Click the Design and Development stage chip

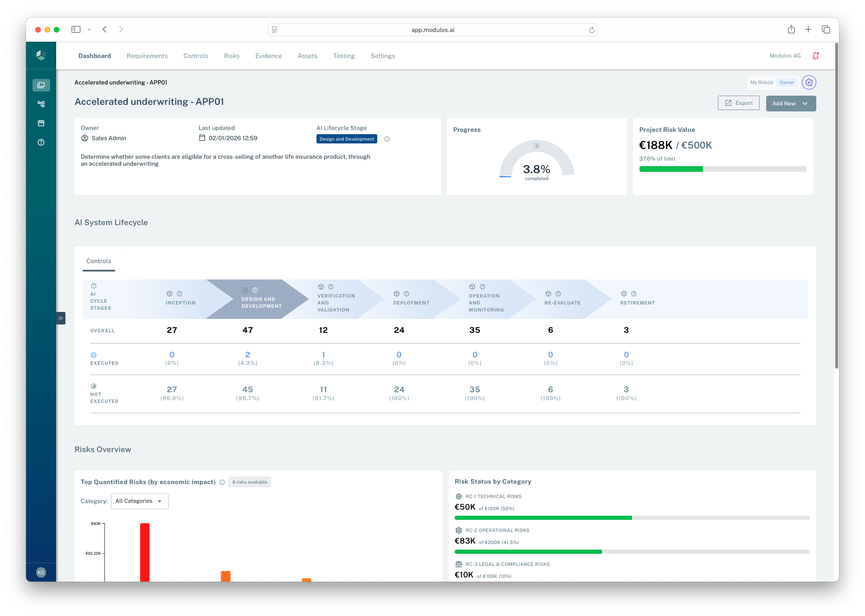pyautogui.click(x=346, y=138)
